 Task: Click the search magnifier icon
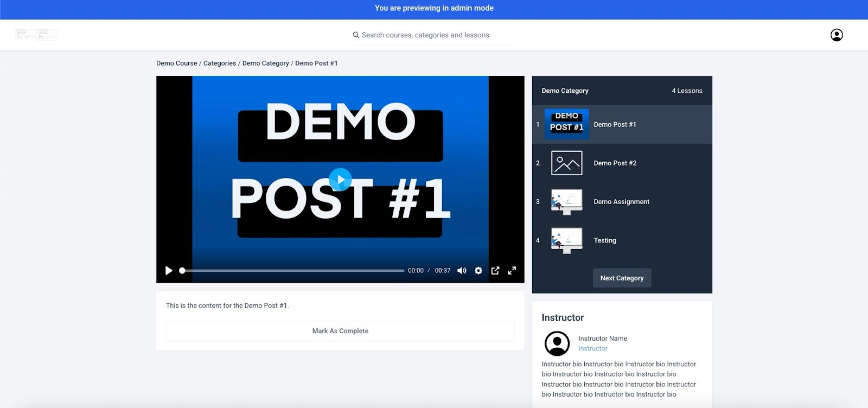pyautogui.click(x=356, y=35)
